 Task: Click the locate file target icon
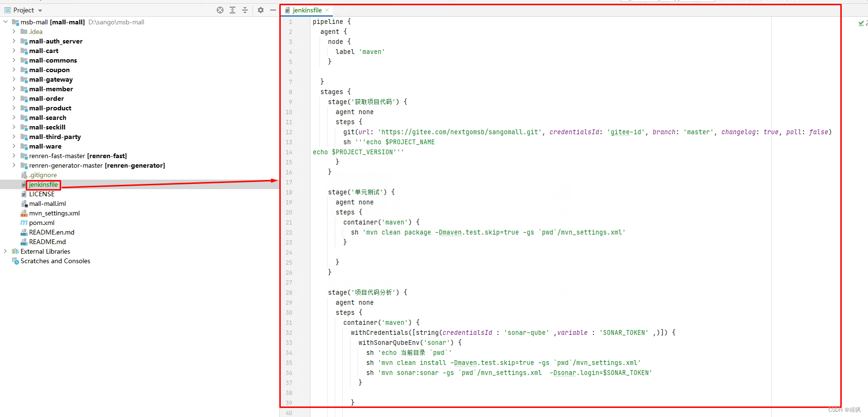click(220, 10)
